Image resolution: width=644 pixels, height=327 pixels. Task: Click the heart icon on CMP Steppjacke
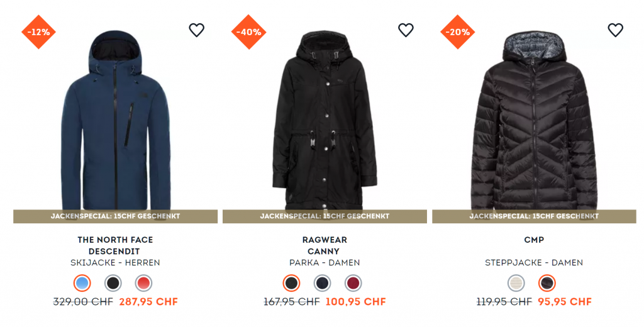[615, 30]
